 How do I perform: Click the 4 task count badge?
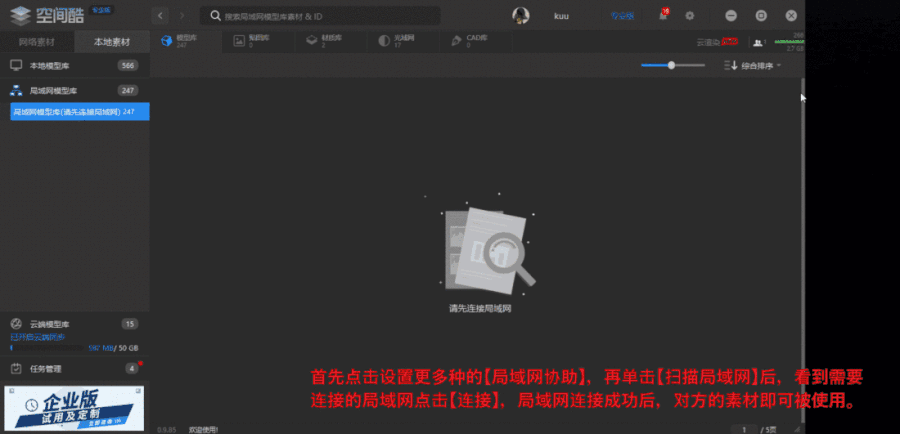132,369
